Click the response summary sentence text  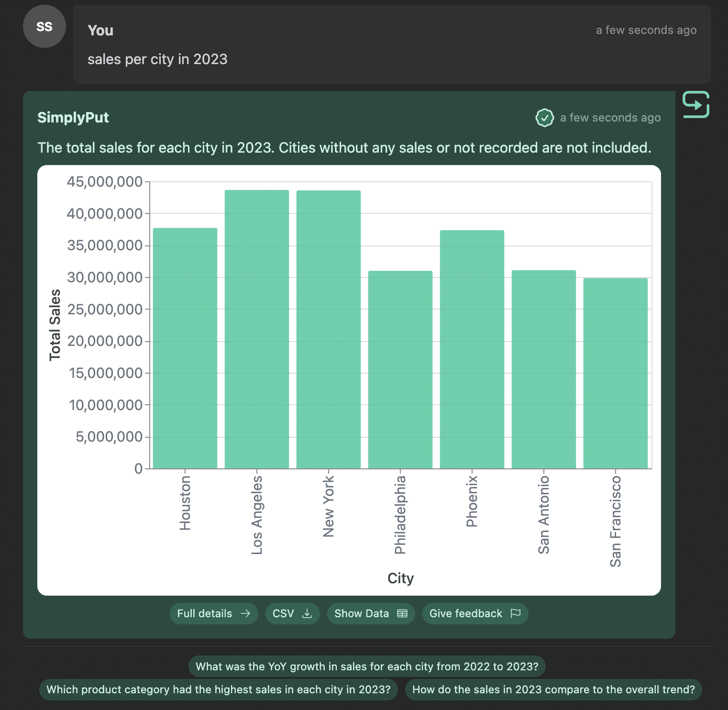[x=344, y=147]
